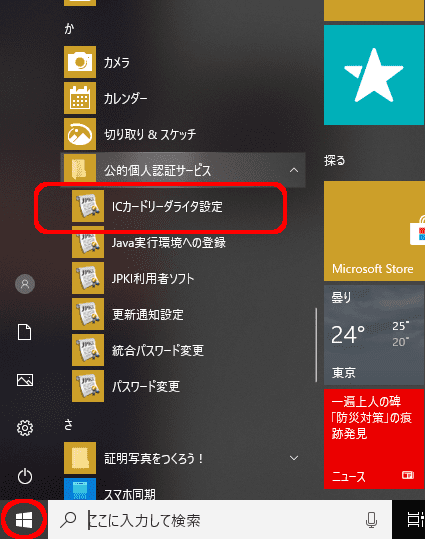Image resolution: width=425 pixels, height=539 pixels.
Task: Collapse the 公的個人認証サービス folder chevron
Action: click(x=294, y=170)
